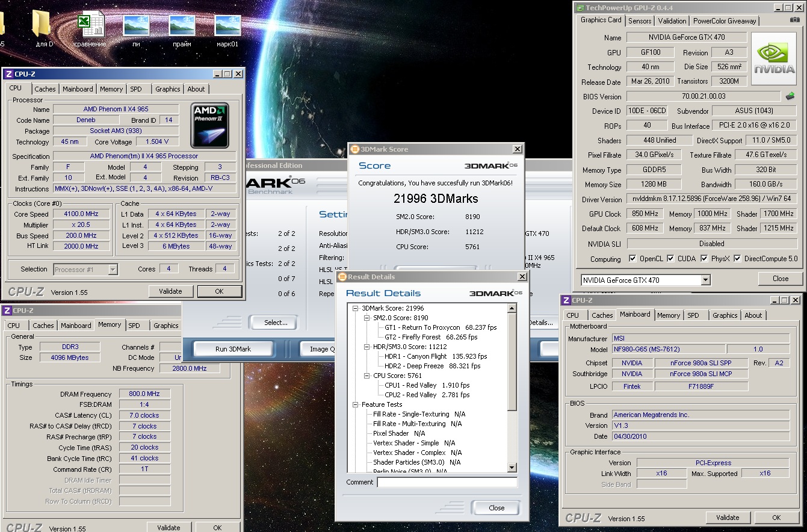Viewport: 807px width, 532px height.
Task: Click Validate in the CPU-Z Mainboard window
Action: point(728,518)
